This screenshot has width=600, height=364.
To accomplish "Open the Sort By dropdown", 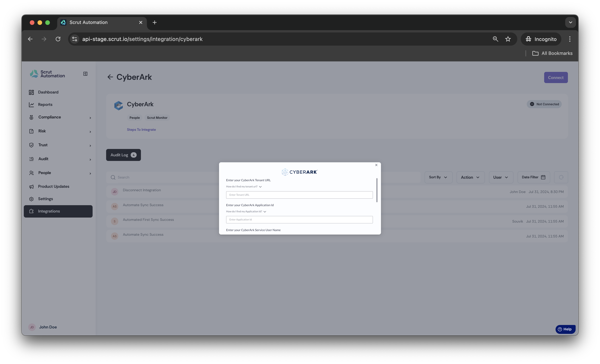I will pos(438,177).
